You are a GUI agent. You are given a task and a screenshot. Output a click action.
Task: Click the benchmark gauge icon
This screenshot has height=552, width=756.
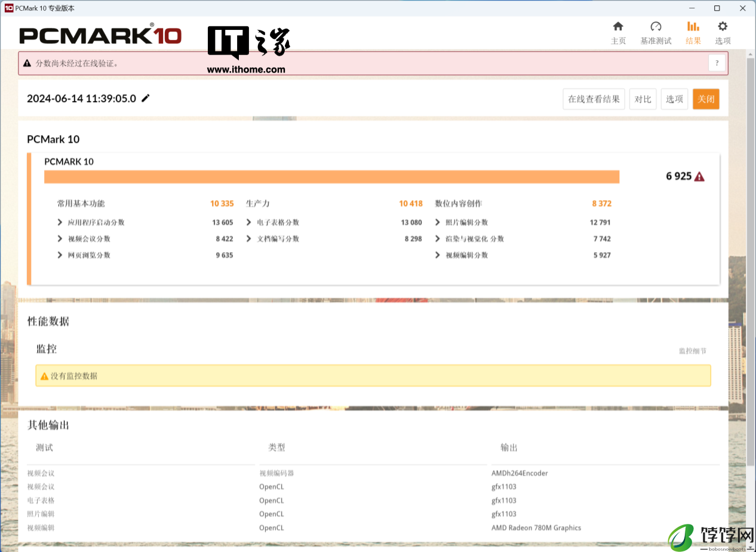(x=656, y=26)
